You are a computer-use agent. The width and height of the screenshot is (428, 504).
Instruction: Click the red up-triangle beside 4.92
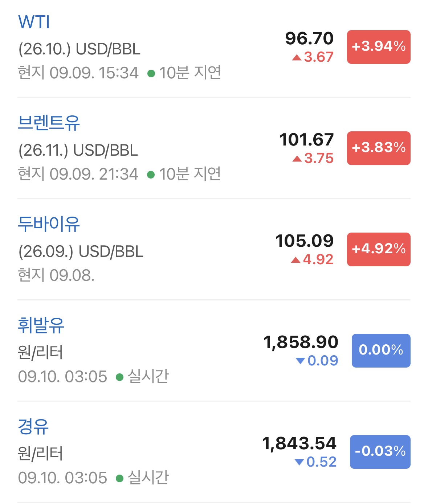(x=295, y=260)
